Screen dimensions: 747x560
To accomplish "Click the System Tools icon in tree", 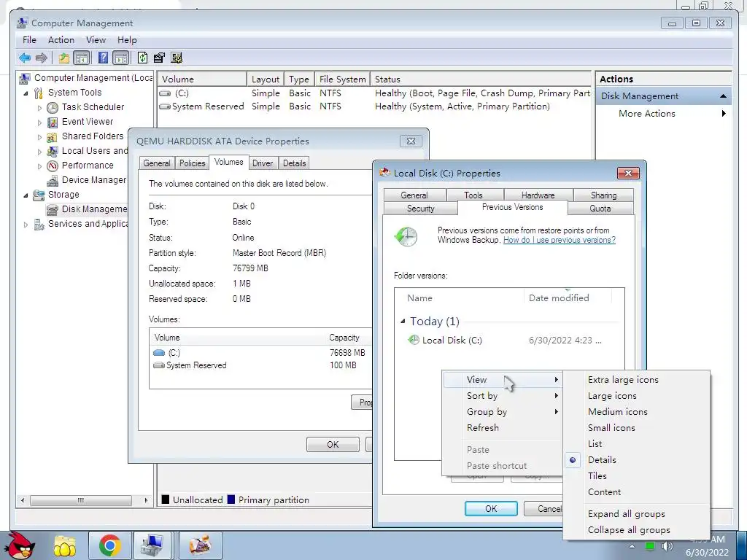I will 39,93.
